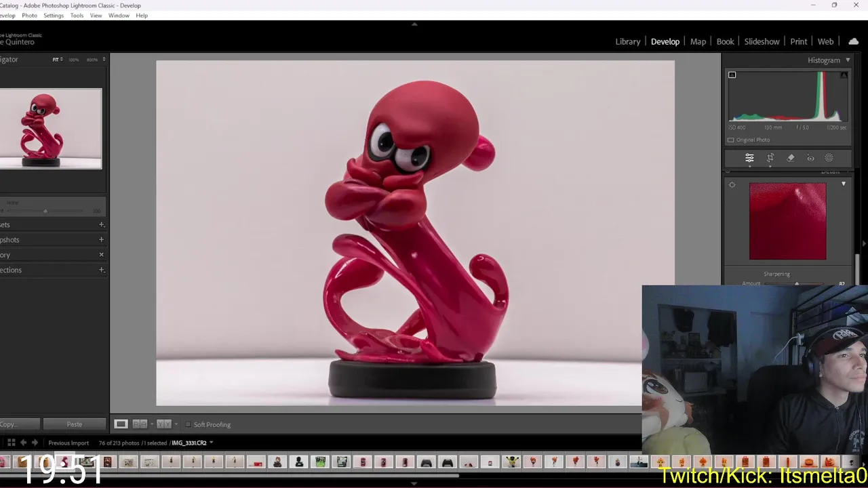Switch to the Develop module
868x488 pixels.
[665, 41]
